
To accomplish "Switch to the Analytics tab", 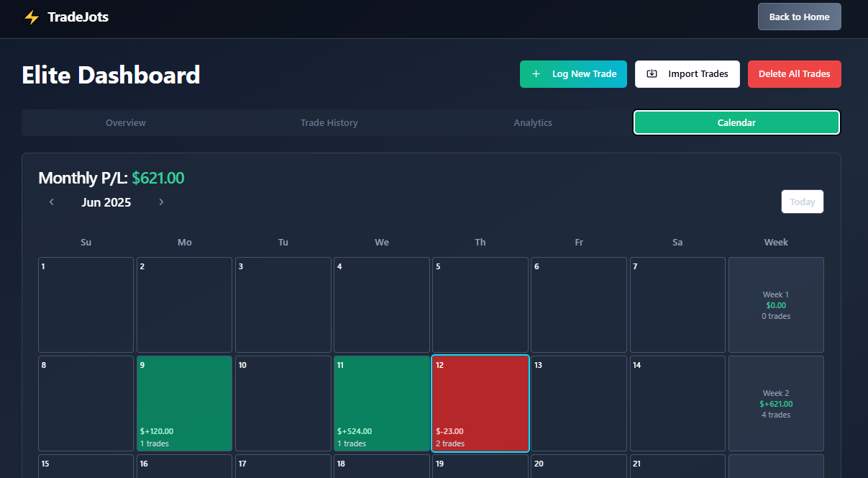I will click(x=533, y=122).
